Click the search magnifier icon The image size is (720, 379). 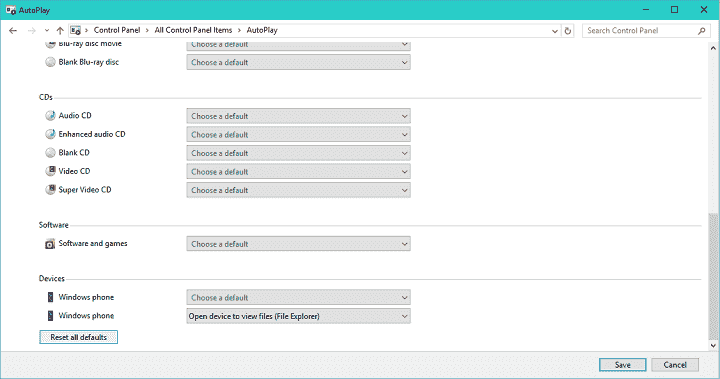pos(701,31)
